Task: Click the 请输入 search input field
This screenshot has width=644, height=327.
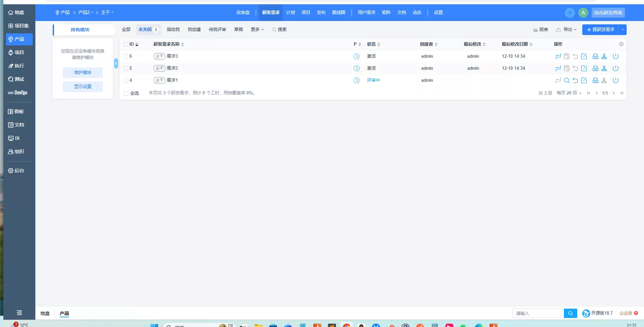Action: point(538,313)
